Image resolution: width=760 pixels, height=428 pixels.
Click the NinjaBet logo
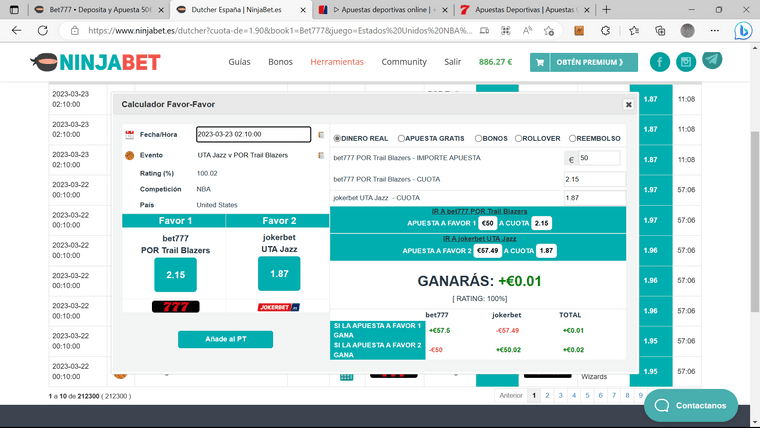tap(95, 63)
